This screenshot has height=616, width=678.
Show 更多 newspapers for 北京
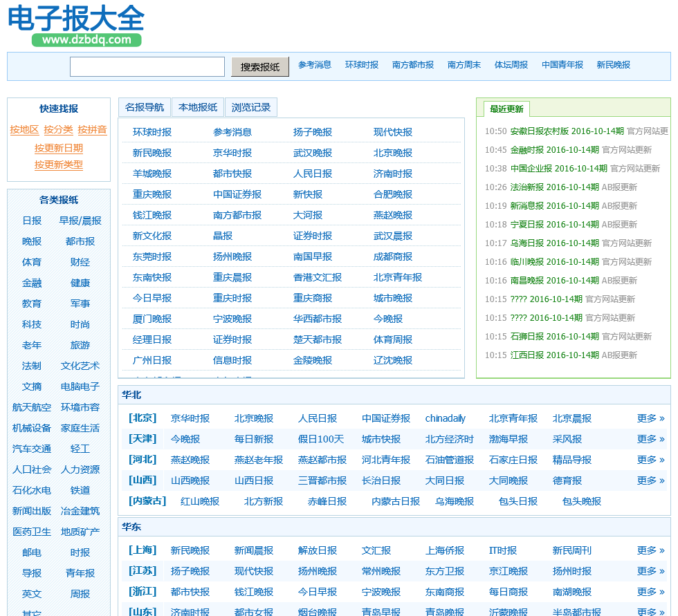click(651, 418)
